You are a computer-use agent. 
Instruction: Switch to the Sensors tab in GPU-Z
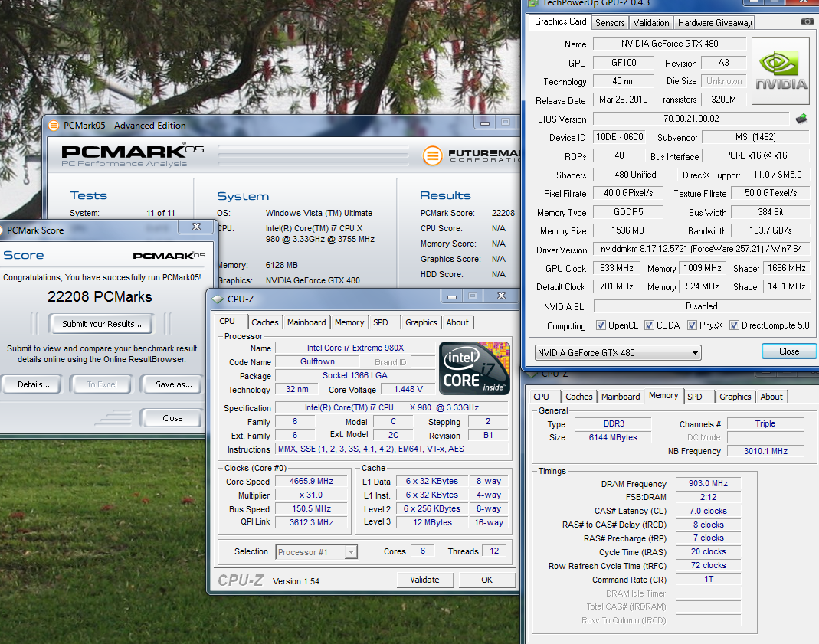pos(610,22)
